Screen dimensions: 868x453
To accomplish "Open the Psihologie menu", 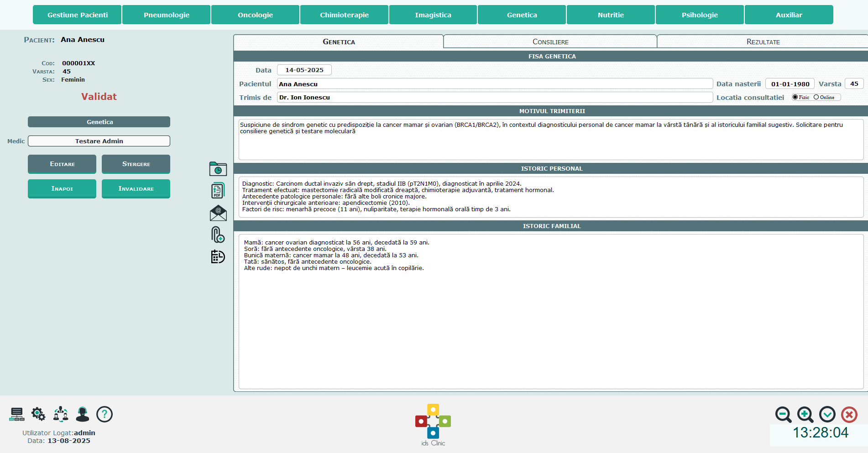I will pyautogui.click(x=700, y=15).
